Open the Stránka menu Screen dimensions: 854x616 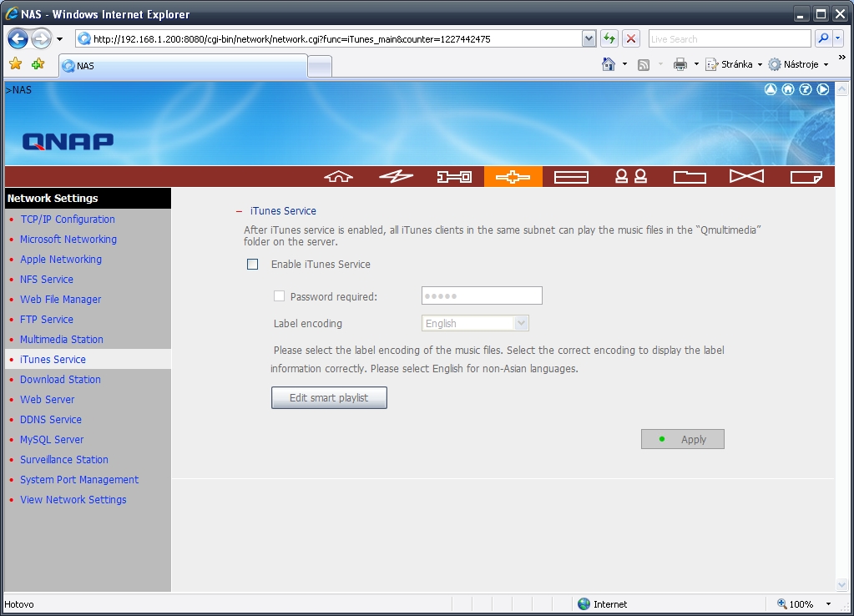click(734, 64)
